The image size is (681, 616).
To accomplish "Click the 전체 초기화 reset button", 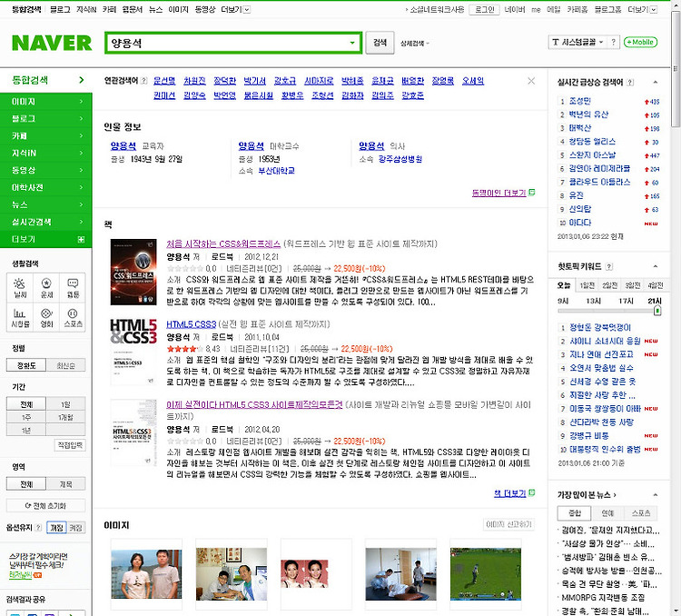I will point(45,505).
